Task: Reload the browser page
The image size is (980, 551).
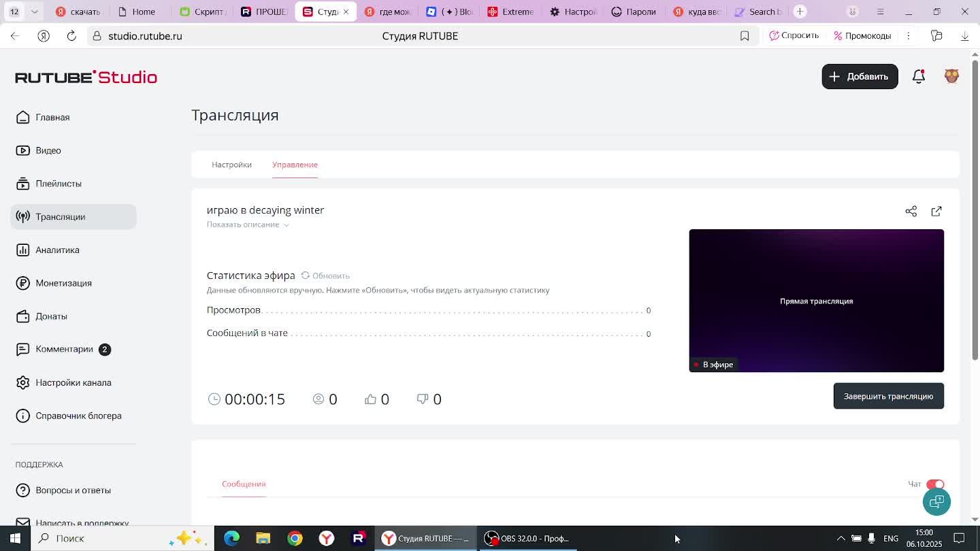Action: [x=71, y=36]
